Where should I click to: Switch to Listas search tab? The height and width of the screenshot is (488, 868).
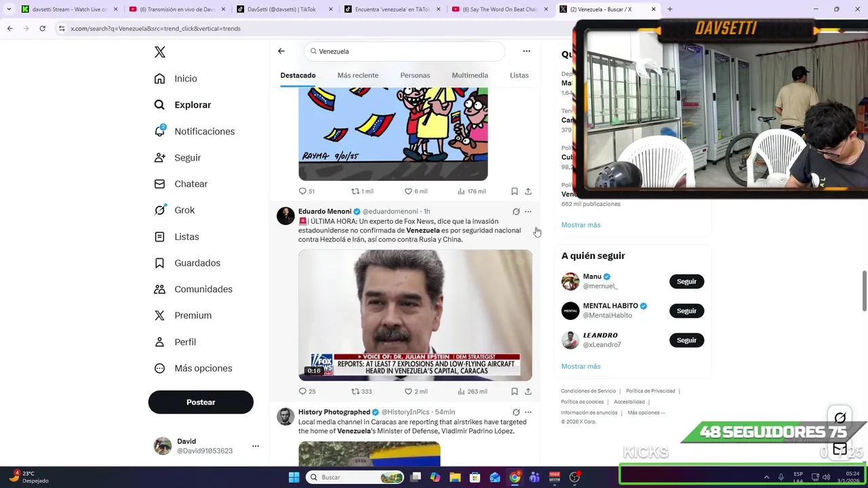tap(519, 75)
